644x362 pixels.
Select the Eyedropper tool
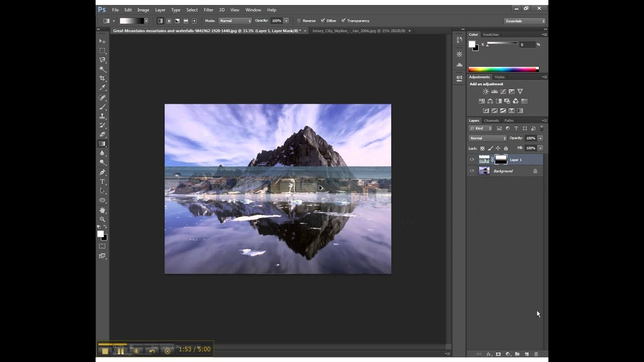coord(103,88)
